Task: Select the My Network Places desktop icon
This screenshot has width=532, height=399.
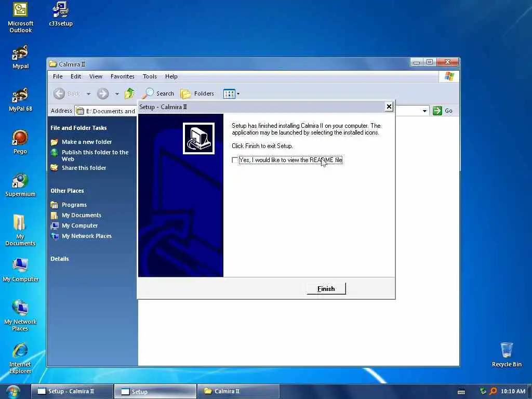Action: tap(20, 315)
